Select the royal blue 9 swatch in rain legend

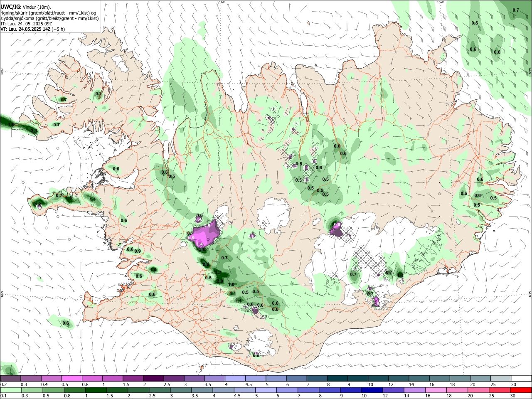(x=351, y=390)
